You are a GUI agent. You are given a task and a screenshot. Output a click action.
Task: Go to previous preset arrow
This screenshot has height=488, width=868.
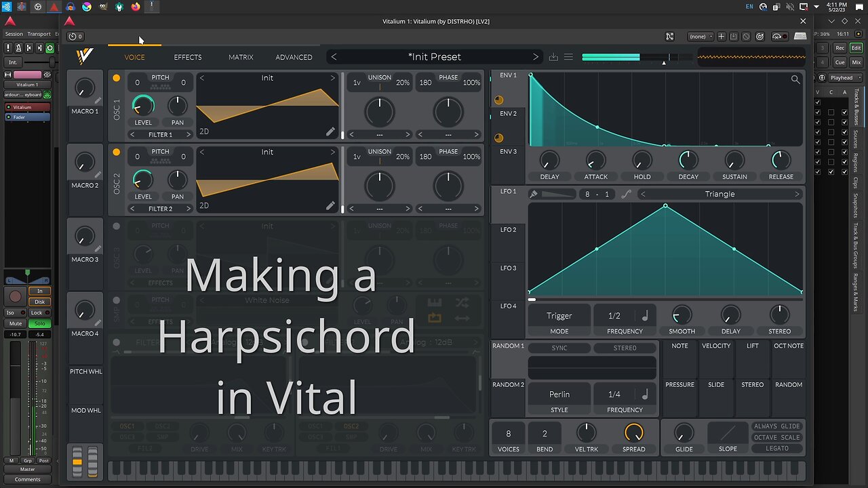coord(334,57)
